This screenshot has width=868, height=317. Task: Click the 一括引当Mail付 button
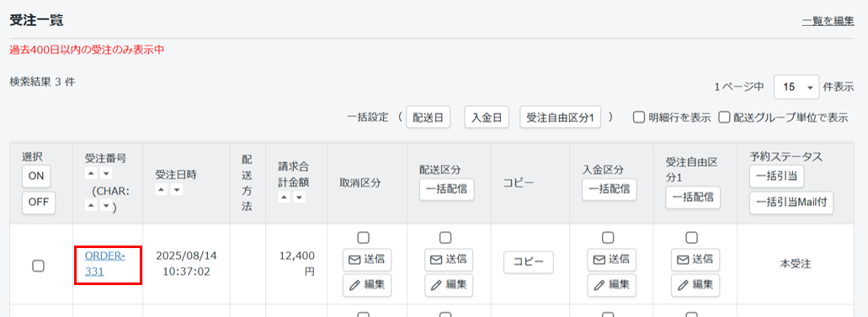coord(791,203)
